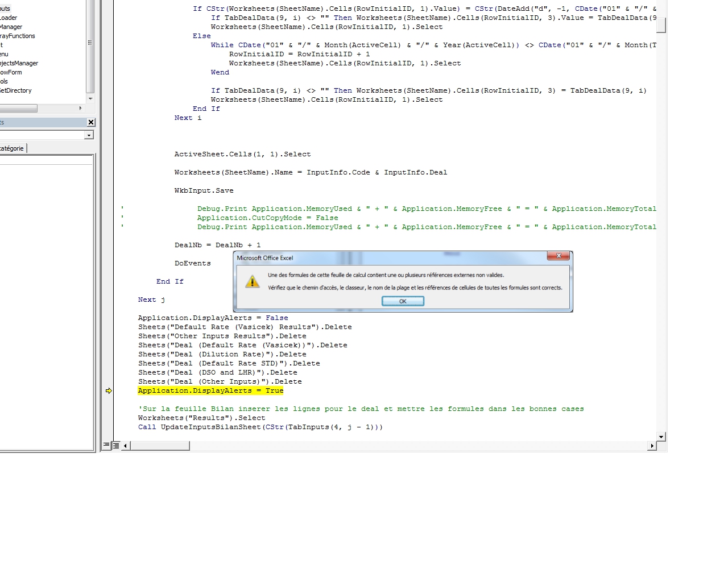Close the Microsoft Office Excel warning dialog
This screenshot has width=728, height=582.
coord(559,256)
